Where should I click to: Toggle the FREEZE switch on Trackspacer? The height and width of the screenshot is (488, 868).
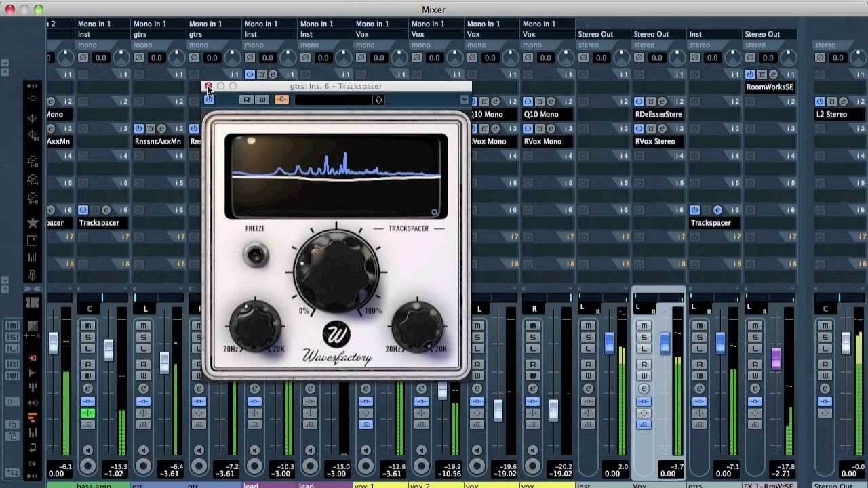[x=256, y=255]
